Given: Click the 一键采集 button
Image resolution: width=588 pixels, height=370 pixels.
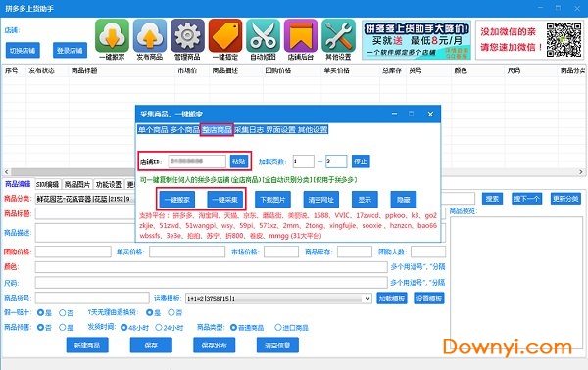Looking at the screenshot, I should (x=225, y=200).
